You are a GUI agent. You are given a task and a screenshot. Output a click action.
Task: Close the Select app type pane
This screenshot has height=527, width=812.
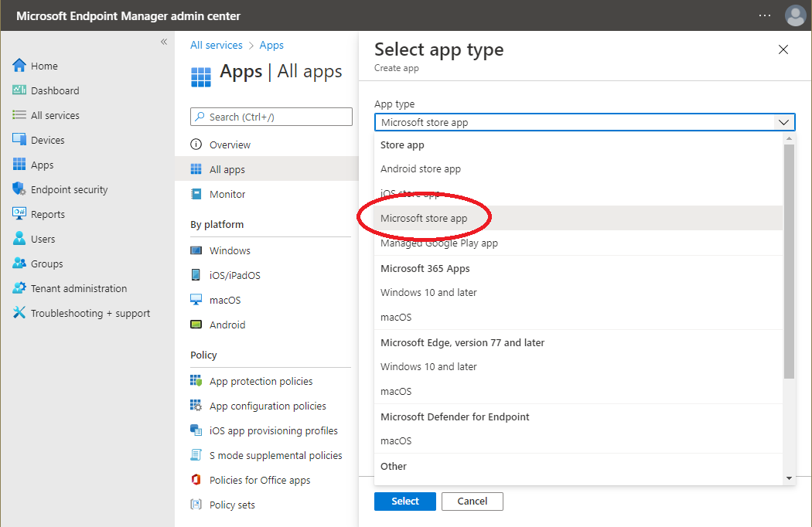pos(783,49)
